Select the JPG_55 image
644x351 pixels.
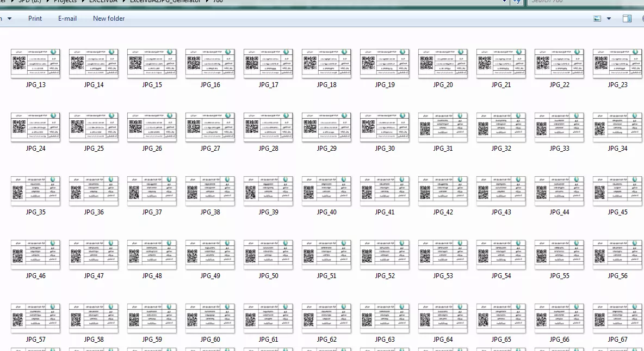(x=559, y=255)
